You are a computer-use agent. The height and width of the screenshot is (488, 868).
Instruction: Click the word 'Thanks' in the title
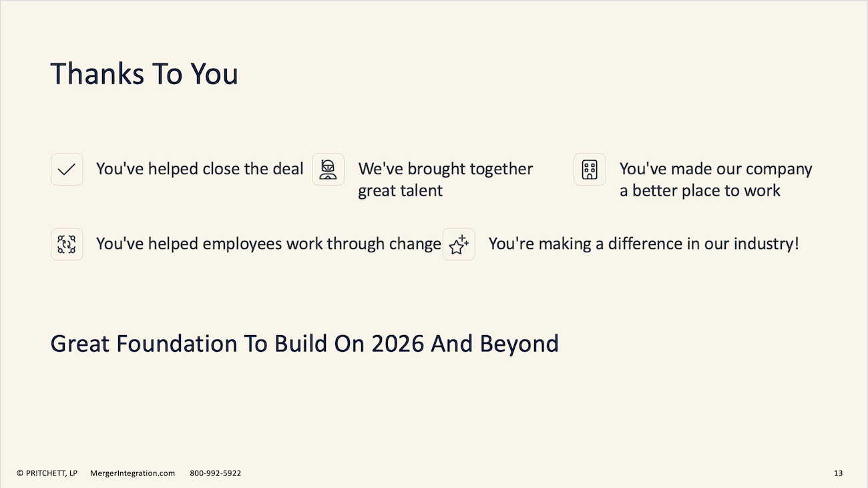97,73
